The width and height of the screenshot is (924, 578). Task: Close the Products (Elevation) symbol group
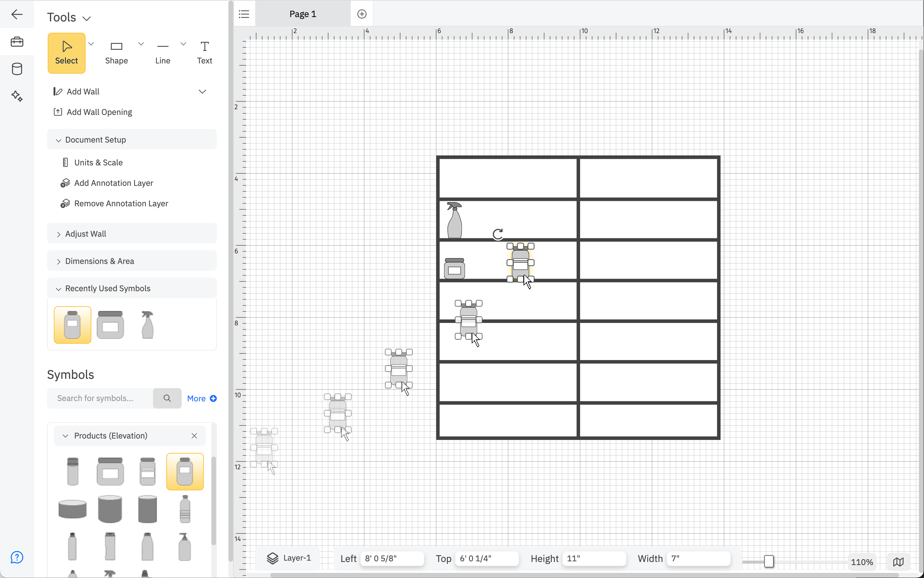tap(194, 435)
